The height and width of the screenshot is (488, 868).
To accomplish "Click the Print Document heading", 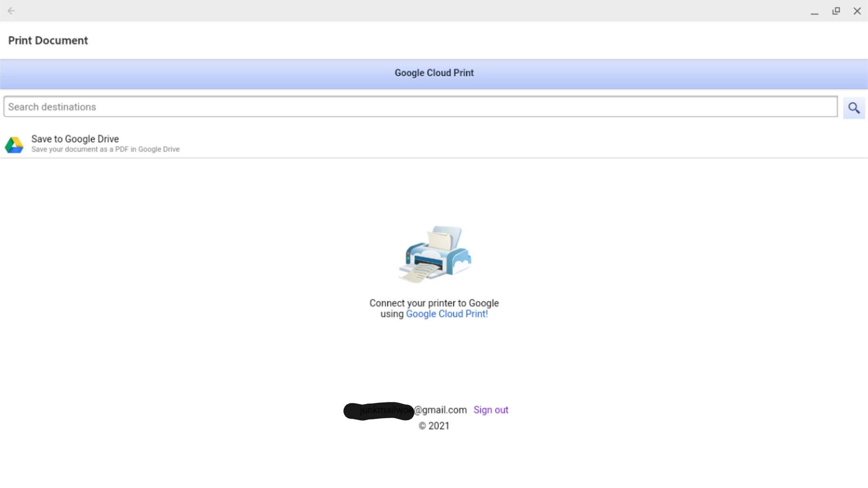I will point(48,41).
